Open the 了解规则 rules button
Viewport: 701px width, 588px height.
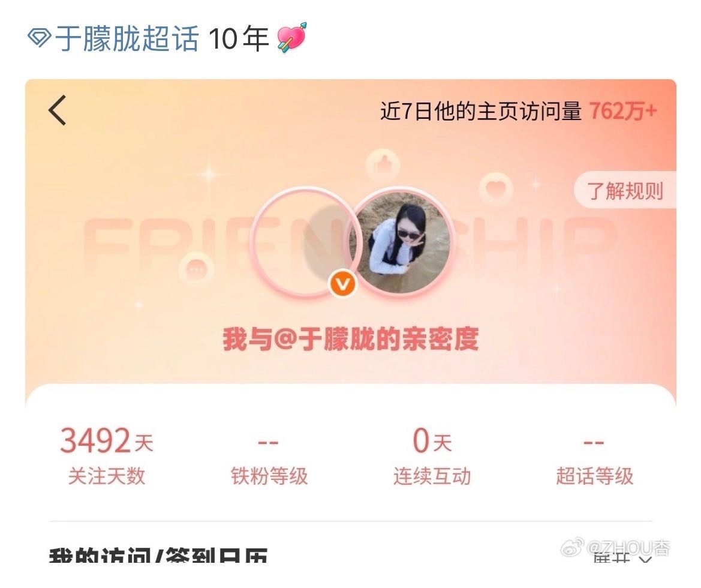[x=625, y=191]
